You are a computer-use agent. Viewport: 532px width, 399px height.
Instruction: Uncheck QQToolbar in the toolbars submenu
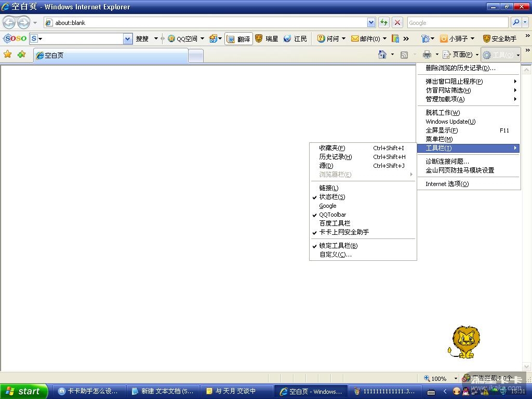pos(332,215)
